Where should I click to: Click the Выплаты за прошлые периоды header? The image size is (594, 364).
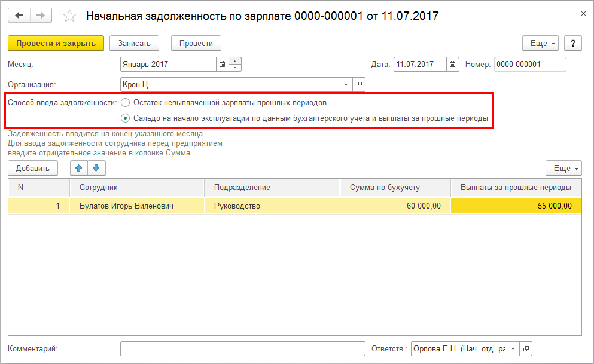[x=516, y=187]
